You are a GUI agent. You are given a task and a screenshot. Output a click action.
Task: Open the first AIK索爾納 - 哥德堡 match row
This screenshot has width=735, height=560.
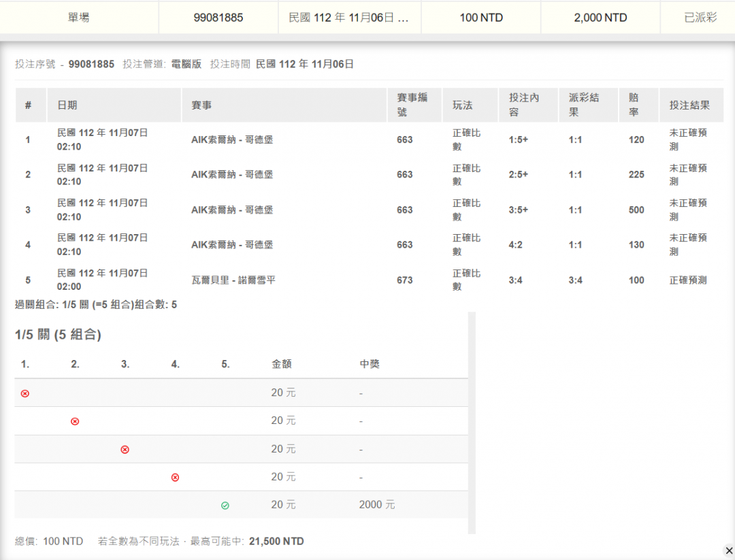click(232, 139)
